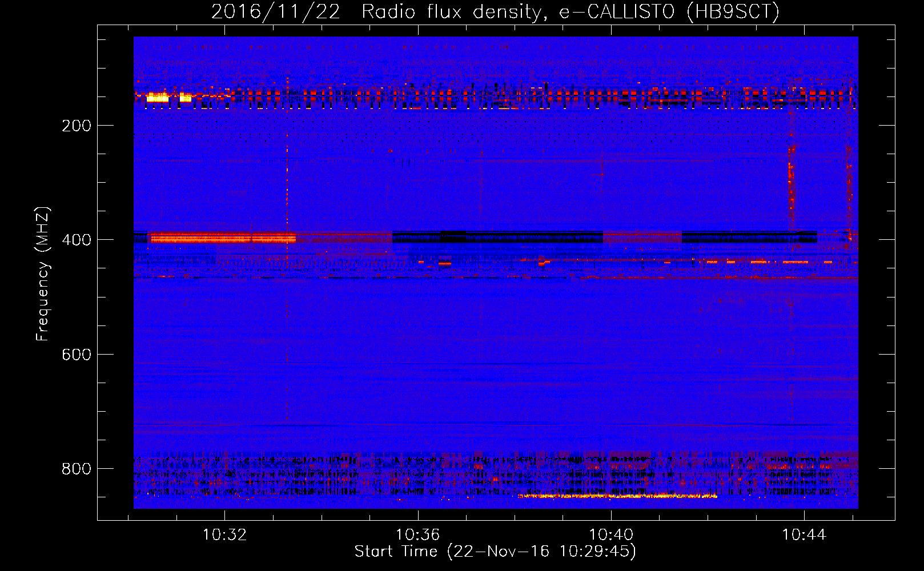The height and width of the screenshot is (571, 924).
Task: Click the 800 frequency tick label
Action: [x=77, y=469]
